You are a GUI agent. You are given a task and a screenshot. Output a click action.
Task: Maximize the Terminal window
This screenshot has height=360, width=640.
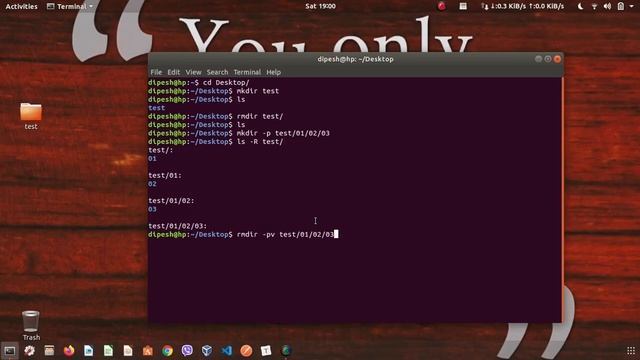(548, 59)
